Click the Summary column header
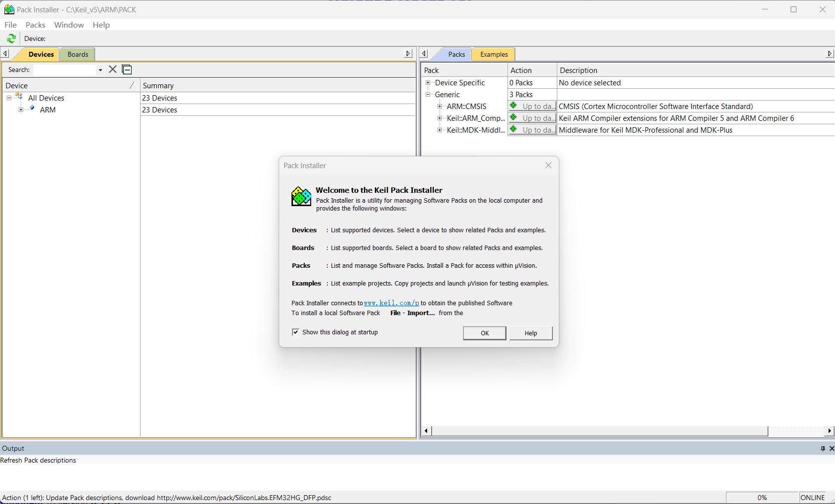 click(x=278, y=85)
